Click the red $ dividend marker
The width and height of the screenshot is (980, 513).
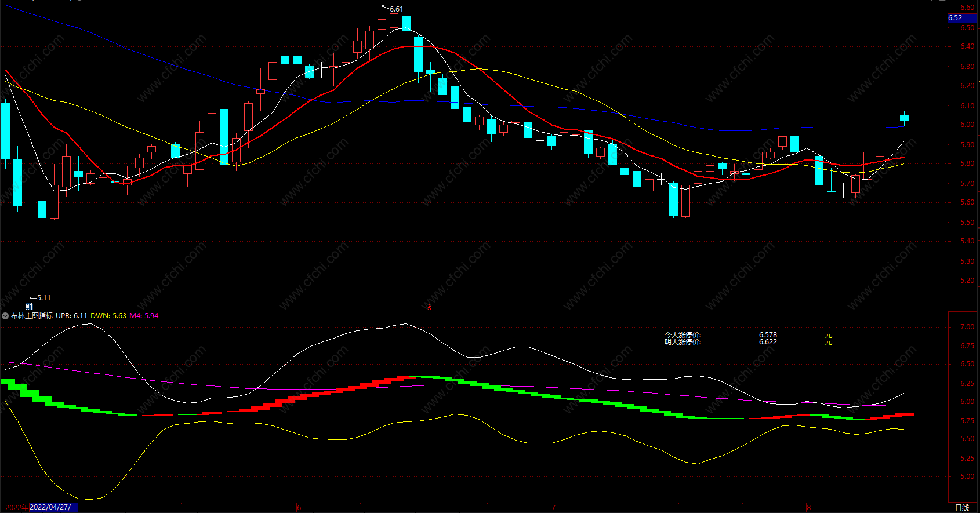tap(430, 307)
